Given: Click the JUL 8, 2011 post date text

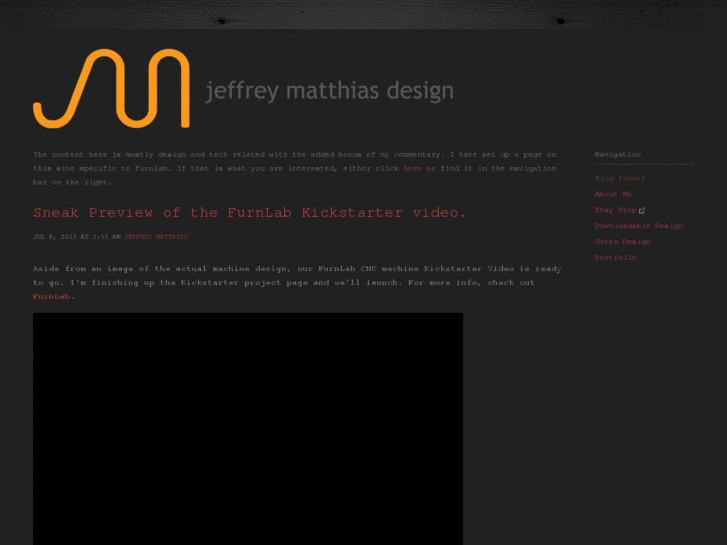Looking at the screenshot, I should [x=77, y=237].
